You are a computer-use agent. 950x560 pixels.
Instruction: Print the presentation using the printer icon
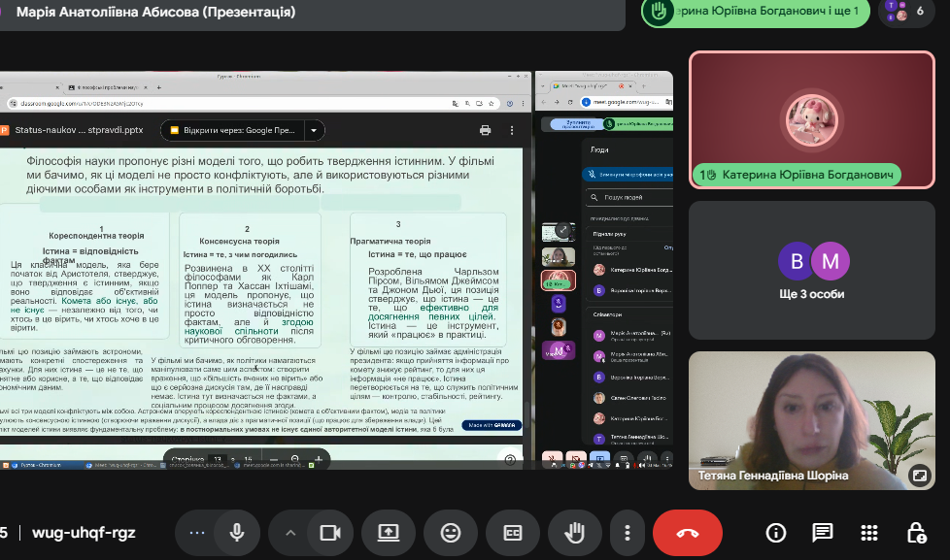(485, 130)
